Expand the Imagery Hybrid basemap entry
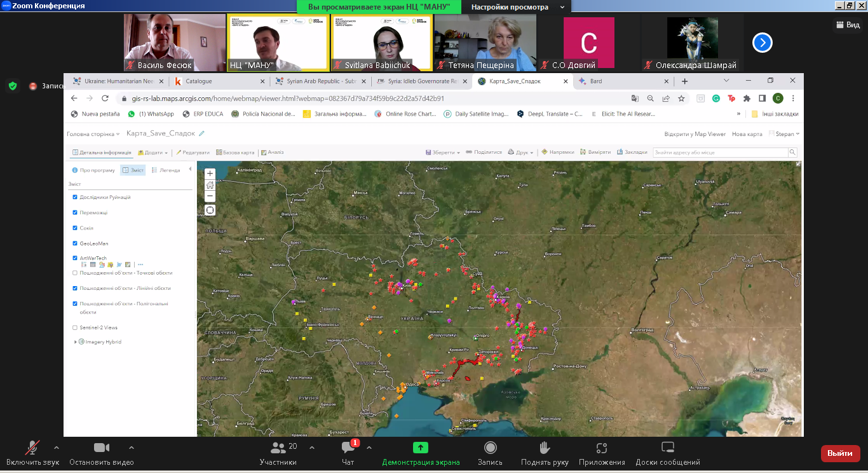Screen dimensions: 868x473 tap(76, 342)
